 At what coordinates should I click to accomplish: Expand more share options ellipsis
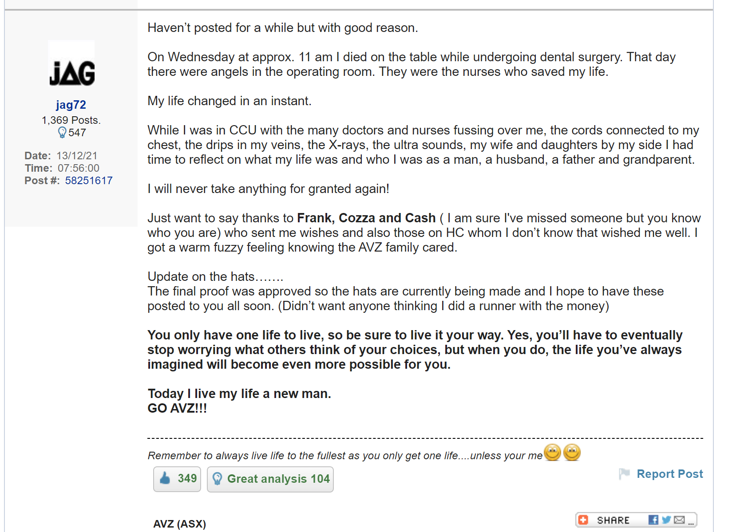tap(691, 523)
